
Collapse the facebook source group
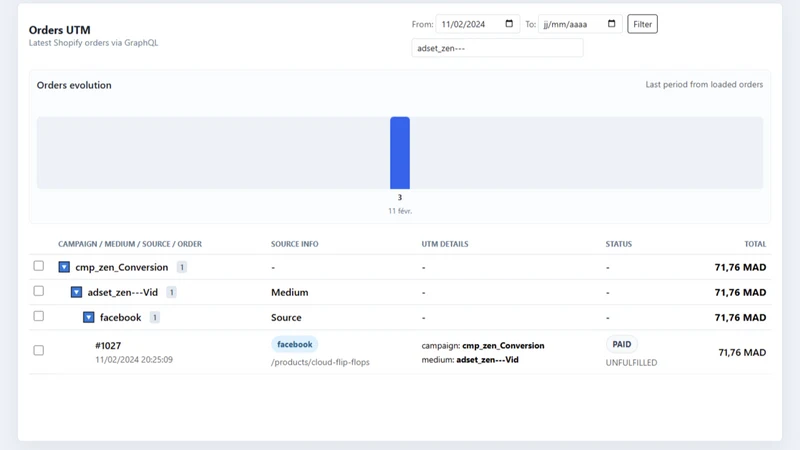click(88, 317)
